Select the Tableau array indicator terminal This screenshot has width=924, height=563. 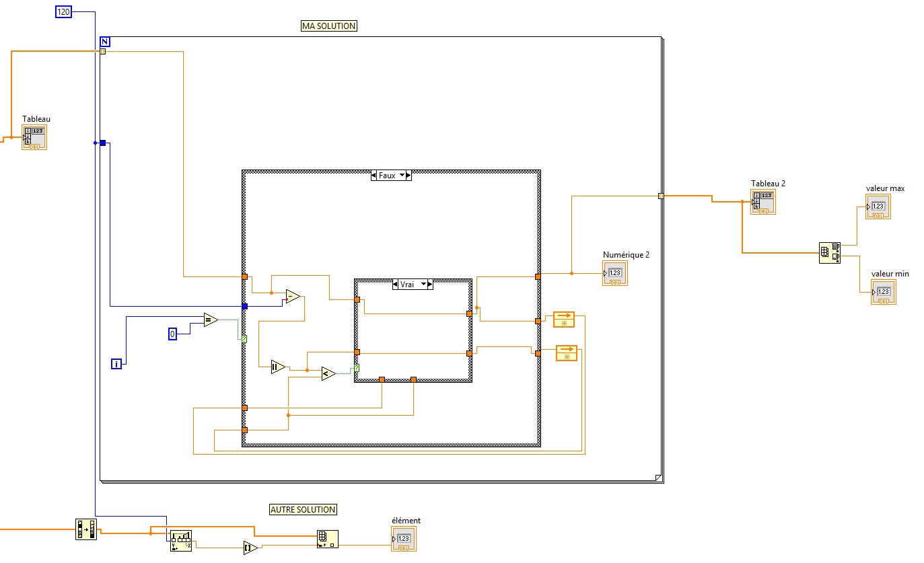point(34,137)
